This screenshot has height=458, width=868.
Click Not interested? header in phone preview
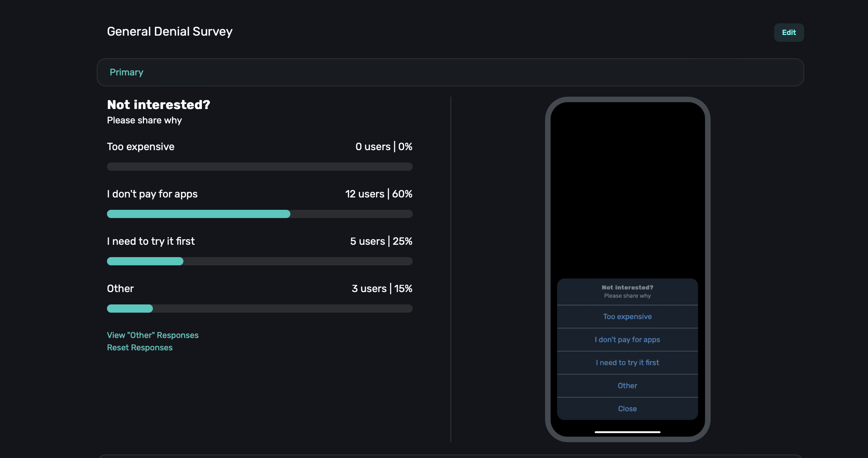click(x=627, y=288)
